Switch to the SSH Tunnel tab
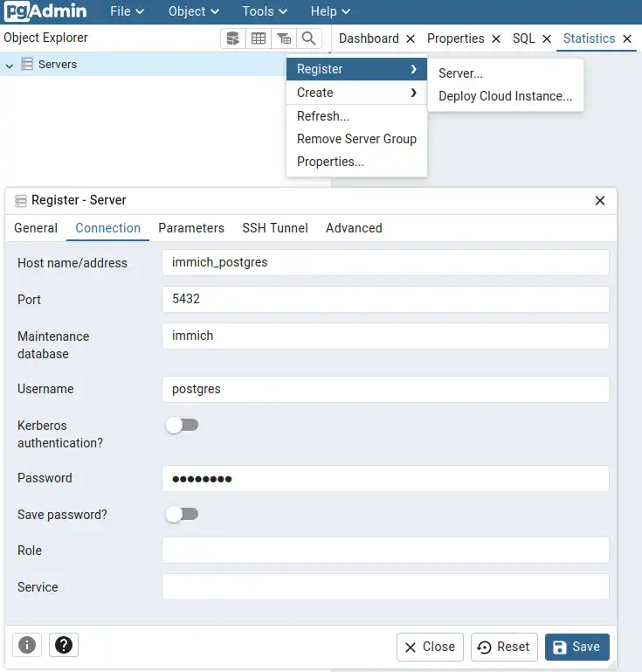Screen dimensions: 642x672 click(x=275, y=228)
